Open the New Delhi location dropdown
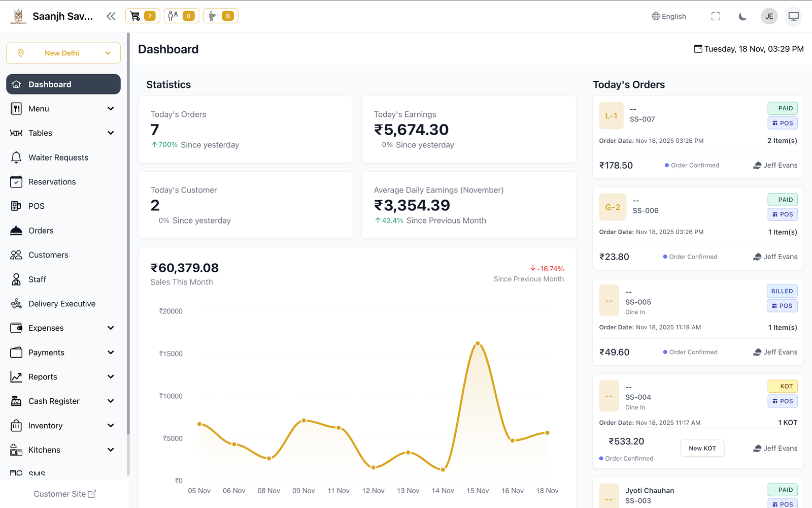812x508 pixels. click(x=63, y=53)
